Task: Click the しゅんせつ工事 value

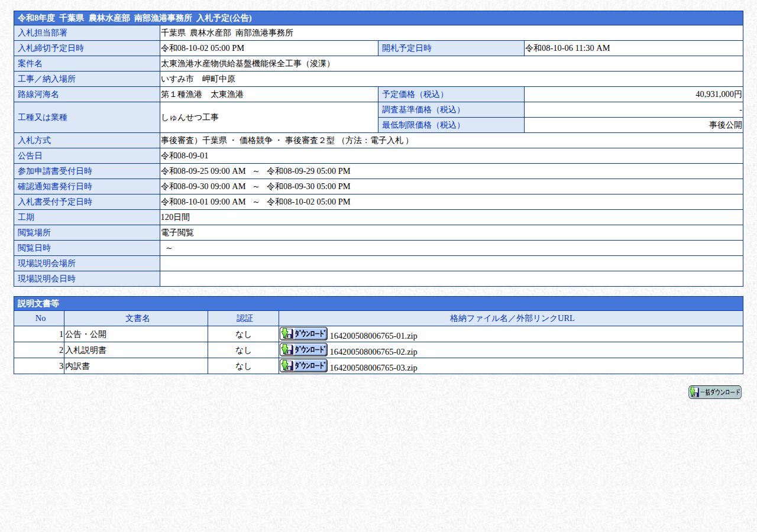Action: tap(190, 117)
